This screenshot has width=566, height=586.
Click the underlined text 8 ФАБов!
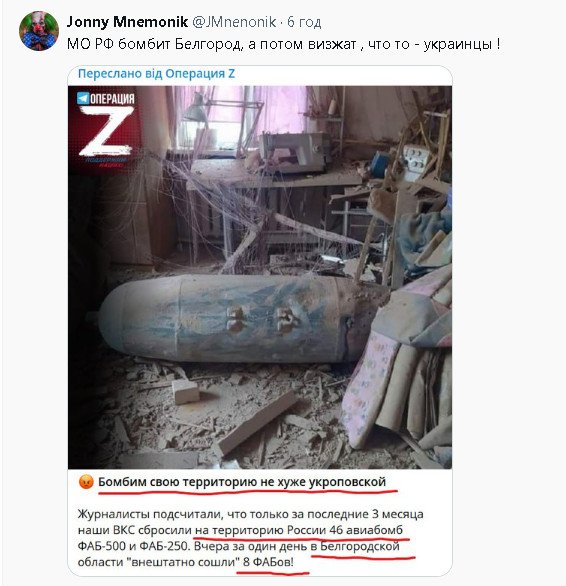(268, 562)
